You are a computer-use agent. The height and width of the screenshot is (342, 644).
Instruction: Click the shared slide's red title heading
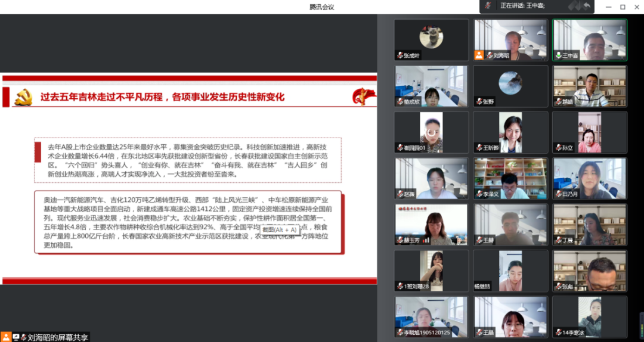(162, 97)
